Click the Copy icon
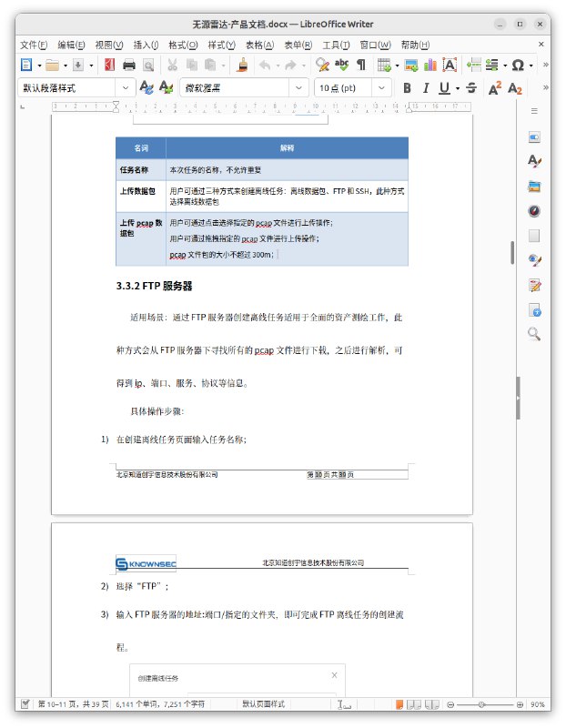 191,65
